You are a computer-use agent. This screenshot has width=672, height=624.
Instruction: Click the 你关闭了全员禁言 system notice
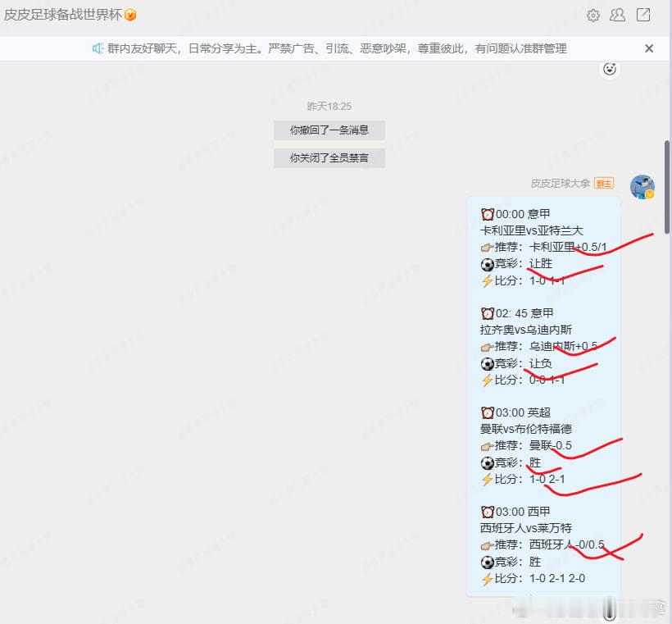point(329,158)
